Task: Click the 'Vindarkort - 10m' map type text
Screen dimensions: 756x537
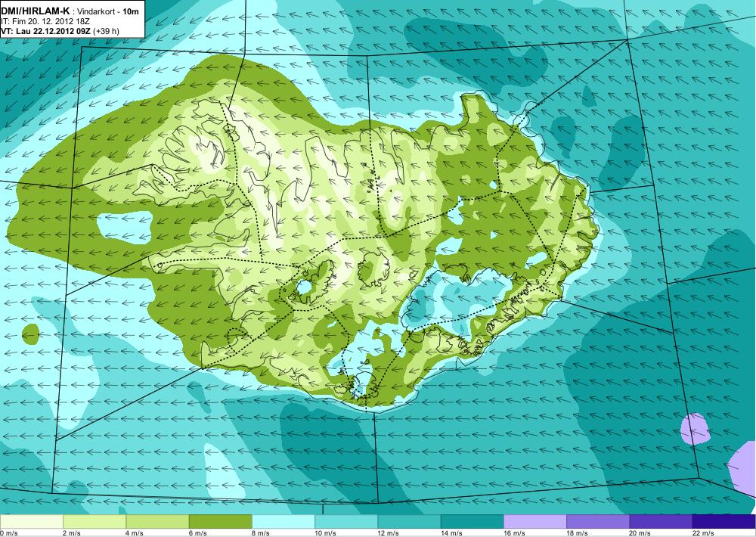Action: pyautogui.click(x=107, y=11)
